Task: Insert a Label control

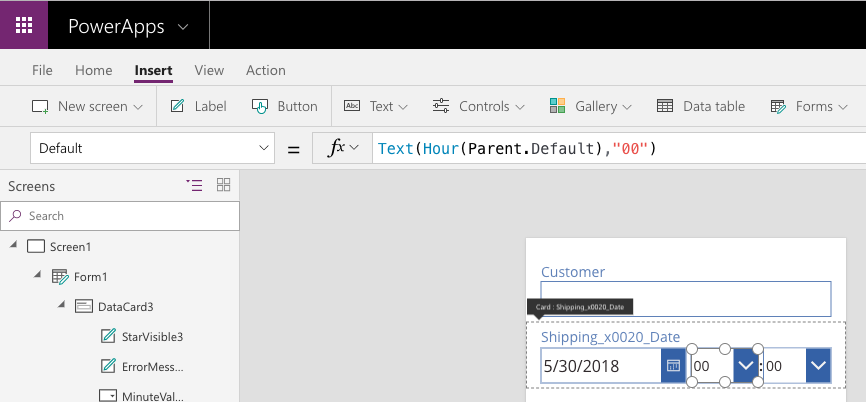Action: tap(198, 106)
